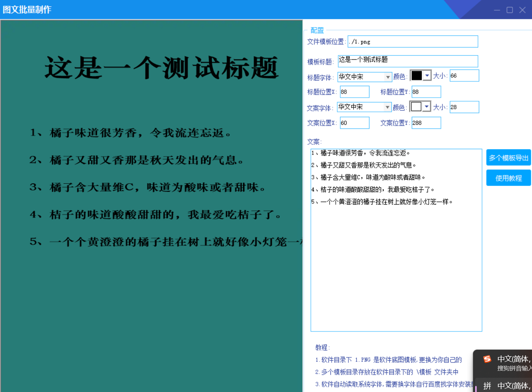The image size is (532, 392).
Task: Edit title font size field showing 66
Action: point(464,76)
